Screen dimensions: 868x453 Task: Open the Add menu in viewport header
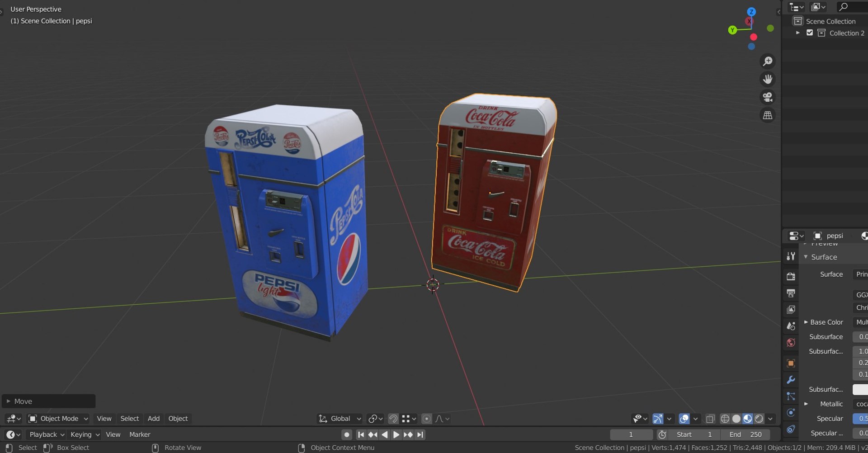pos(154,419)
